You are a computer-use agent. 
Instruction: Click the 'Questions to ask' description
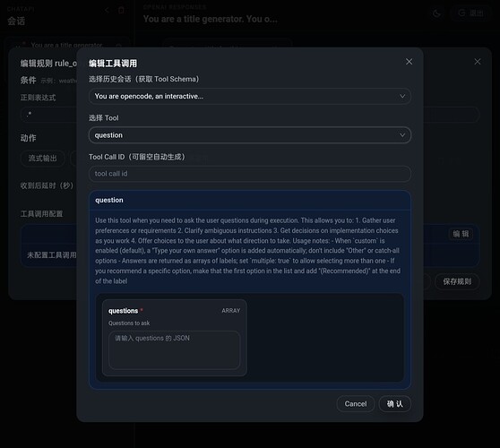tap(129, 323)
